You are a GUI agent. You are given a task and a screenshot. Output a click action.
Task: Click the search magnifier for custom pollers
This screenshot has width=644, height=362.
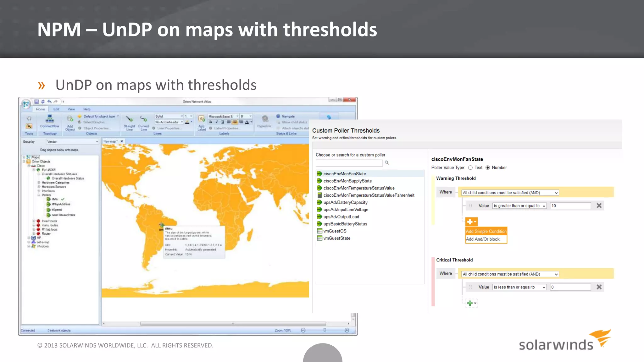pyautogui.click(x=387, y=162)
